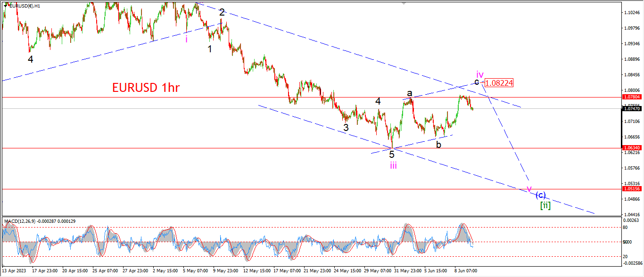Click the 29 May 07:00 date label
644x277 pixels.
(377, 271)
